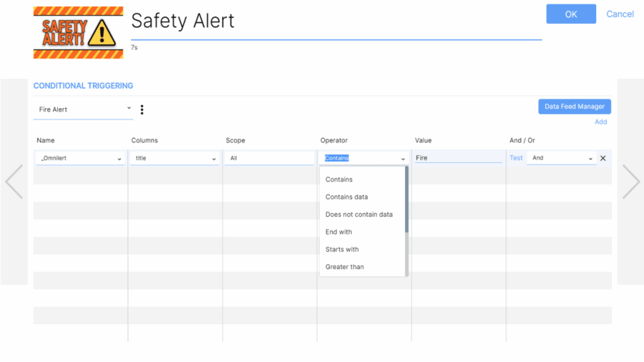The image size is (644, 362).
Task: Choose 'End with' operator option
Action: tap(339, 232)
